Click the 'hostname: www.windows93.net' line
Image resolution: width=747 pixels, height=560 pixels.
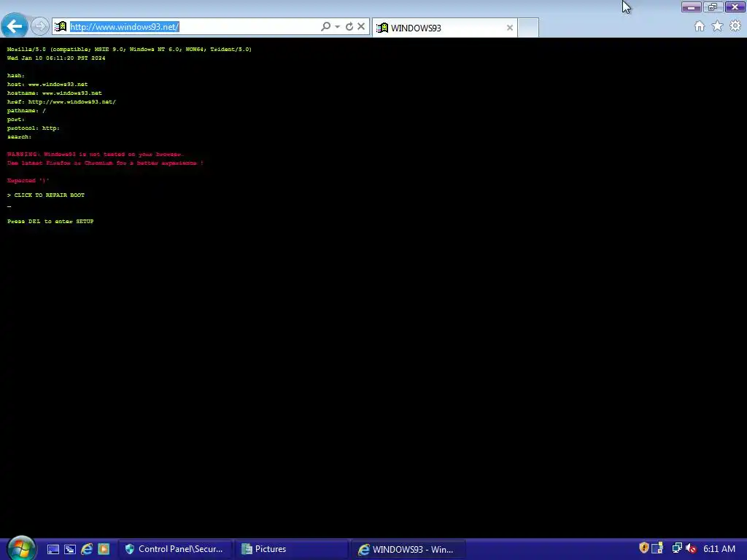[54, 93]
